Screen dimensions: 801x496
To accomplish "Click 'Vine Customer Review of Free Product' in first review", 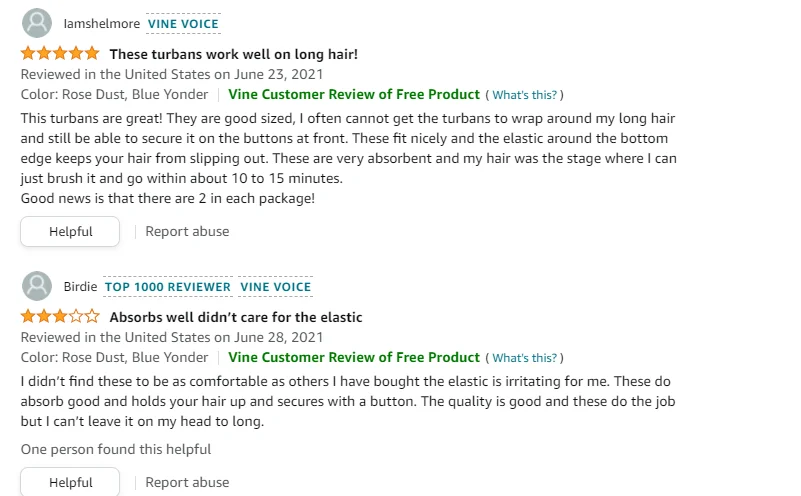I will tap(354, 94).
